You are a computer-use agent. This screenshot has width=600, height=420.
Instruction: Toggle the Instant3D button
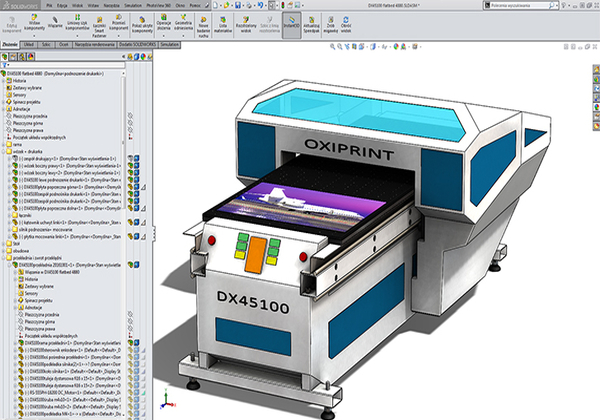(x=292, y=25)
